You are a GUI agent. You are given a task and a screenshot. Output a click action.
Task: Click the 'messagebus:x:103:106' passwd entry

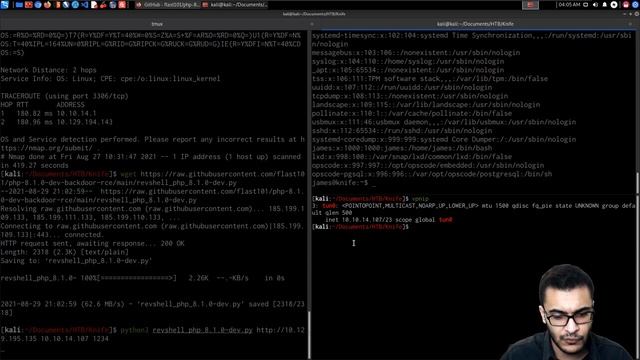(x=416, y=53)
